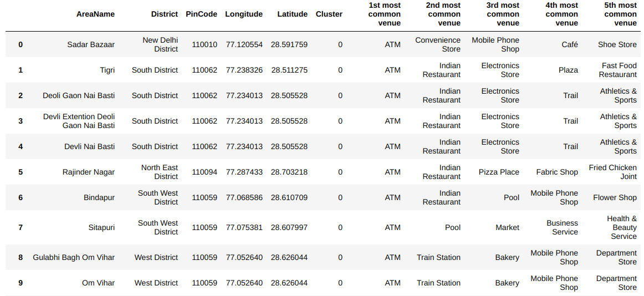Select the New Delhi District cell

160,44
